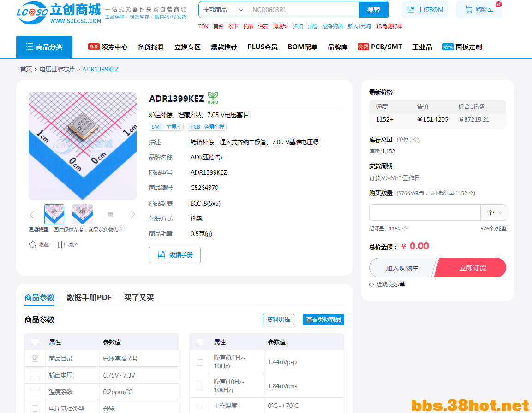This screenshot has height=413, width=532.
Task: Click the 对比 compare icon
Action: tap(61, 245)
